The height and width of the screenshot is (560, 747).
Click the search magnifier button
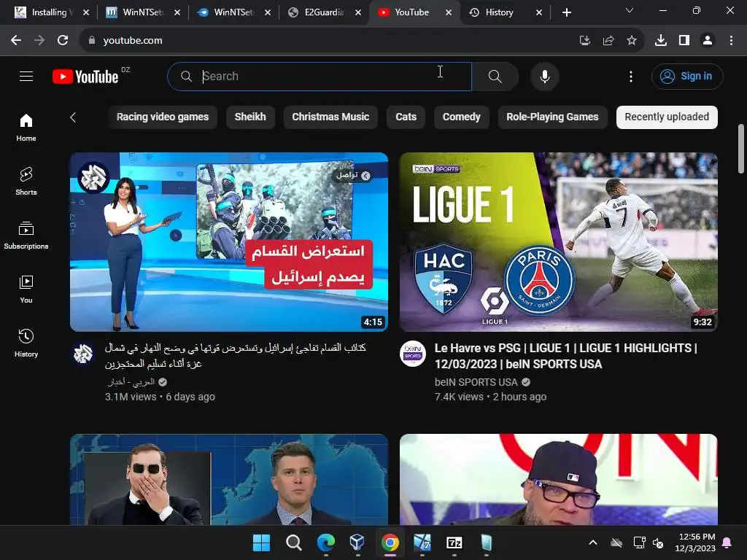495,76
